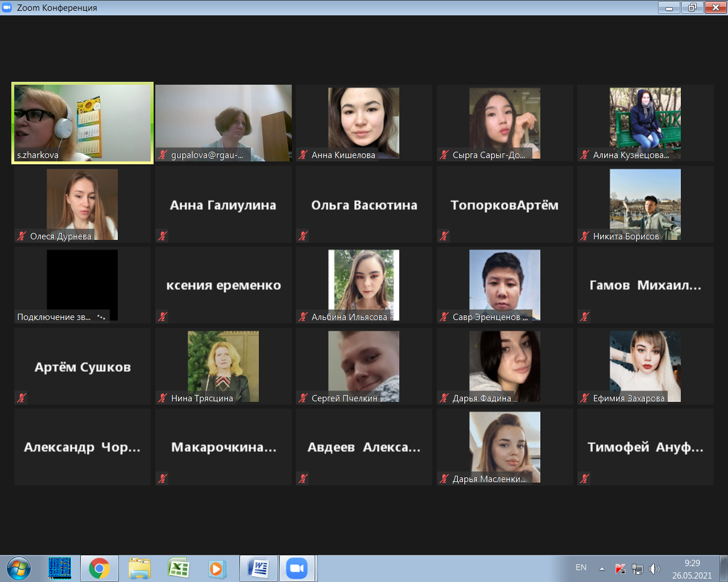Click the muted mic icon on Артём Сушков's tile
The width and height of the screenshot is (728, 582).
click(22, 398)
